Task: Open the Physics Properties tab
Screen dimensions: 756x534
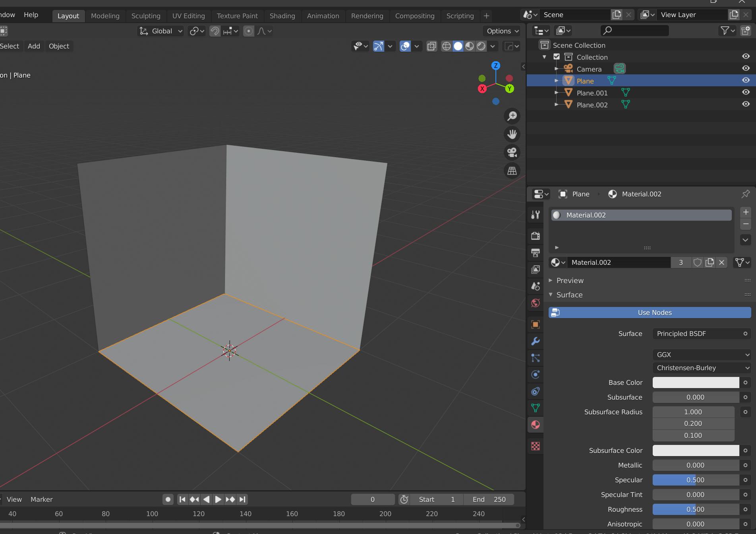Action: click(x=535, y=375)
